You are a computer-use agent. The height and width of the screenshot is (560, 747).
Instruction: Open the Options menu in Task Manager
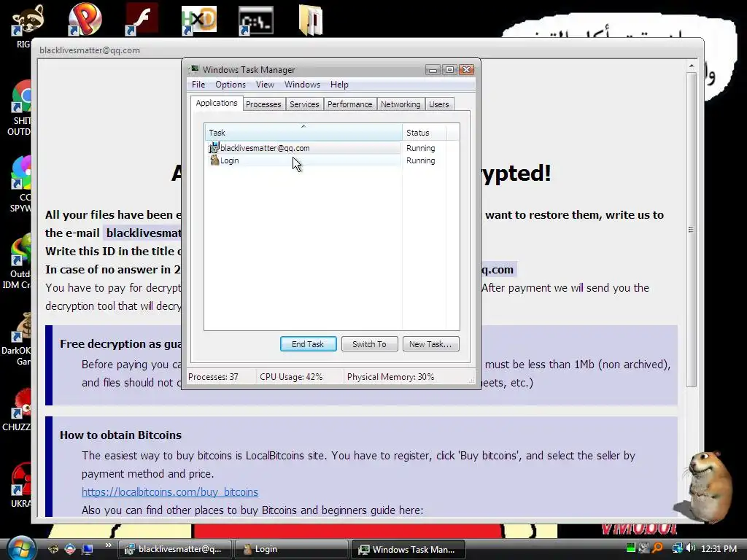[x=230, y=85]
